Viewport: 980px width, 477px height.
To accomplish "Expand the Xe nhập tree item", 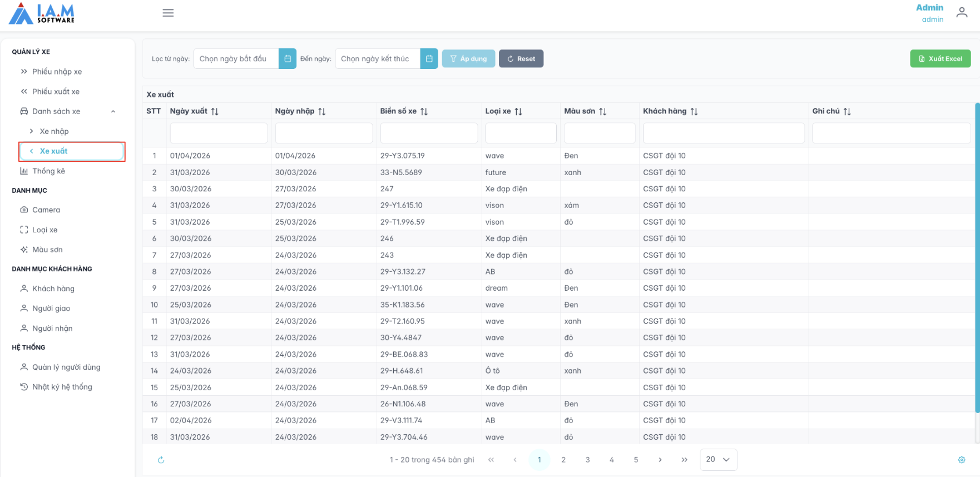I will click(x=32, y=131).
